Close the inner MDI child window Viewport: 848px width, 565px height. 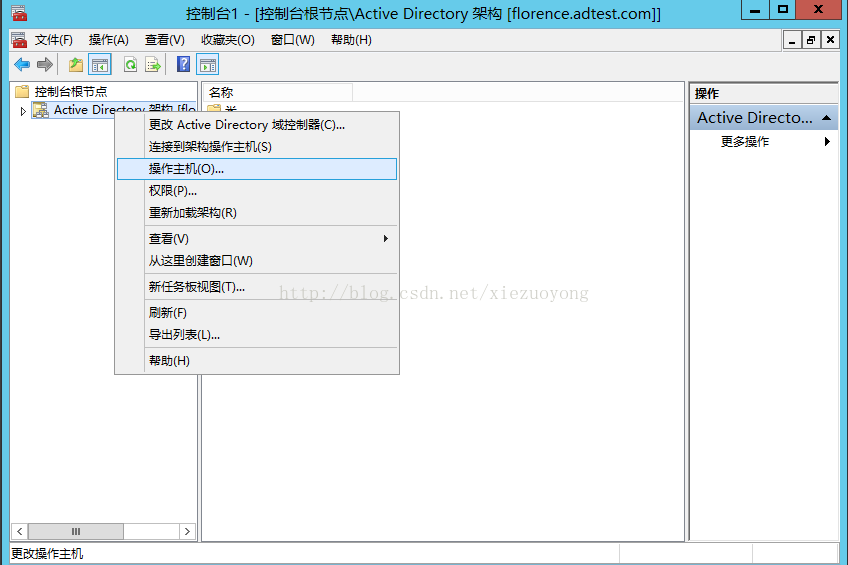(x=830, y=41)
